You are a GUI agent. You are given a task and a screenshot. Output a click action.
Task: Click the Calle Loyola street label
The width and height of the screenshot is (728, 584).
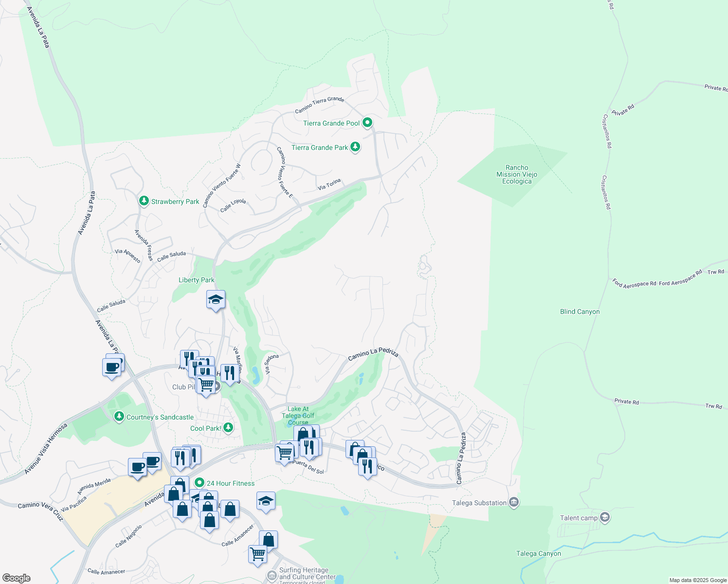pyautogui.click(x=233, y=205)
